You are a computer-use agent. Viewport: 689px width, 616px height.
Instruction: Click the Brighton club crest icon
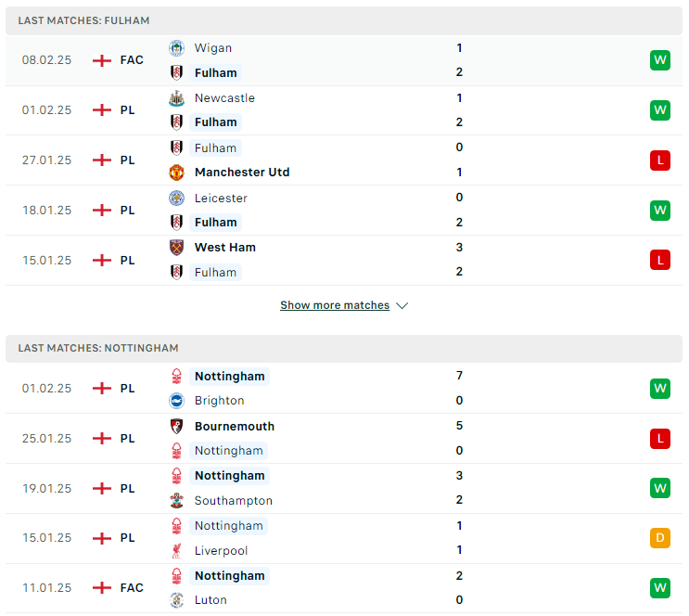(176, 401)
